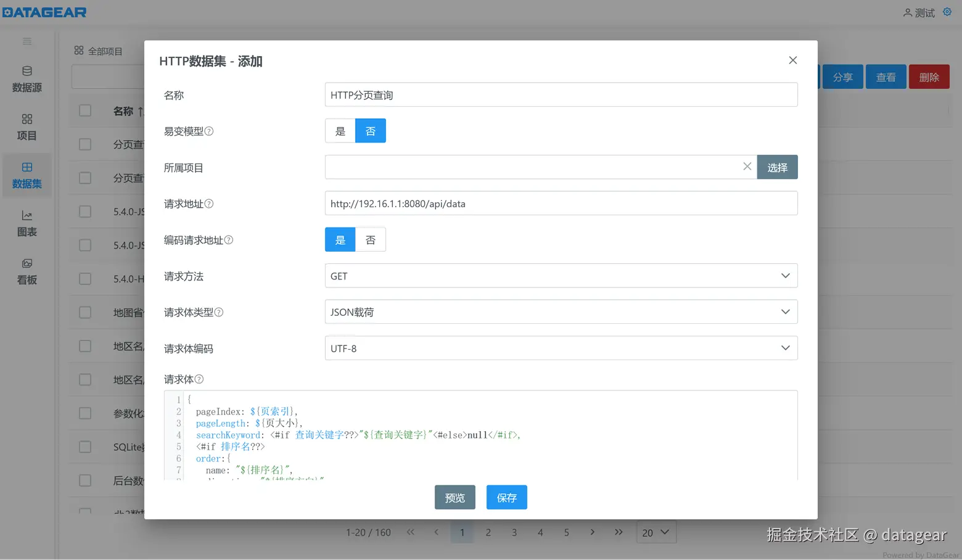
Task: Click help icon next to 请求体
Action: 199,379
